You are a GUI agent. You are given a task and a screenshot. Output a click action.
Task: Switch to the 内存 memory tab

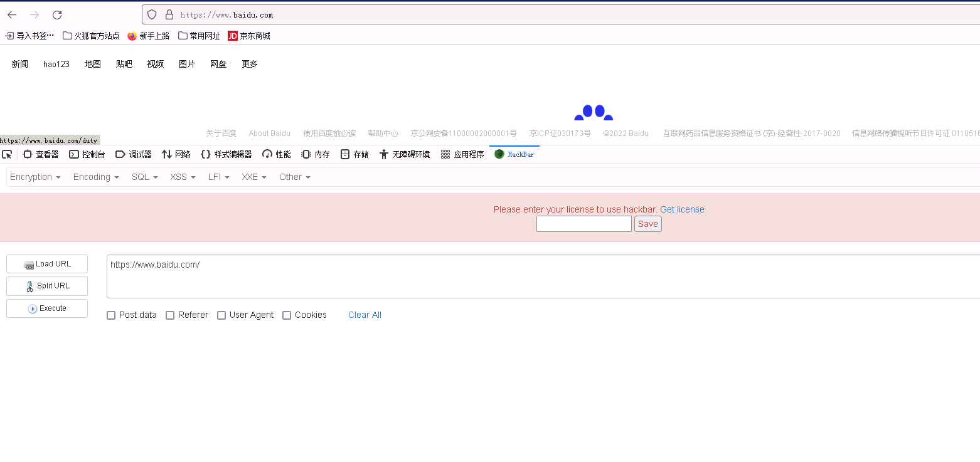[x=316, y=154]
